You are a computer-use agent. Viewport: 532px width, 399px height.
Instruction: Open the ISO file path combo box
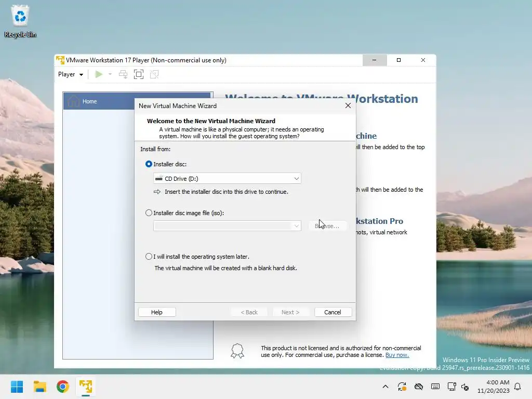coord(227,226)
